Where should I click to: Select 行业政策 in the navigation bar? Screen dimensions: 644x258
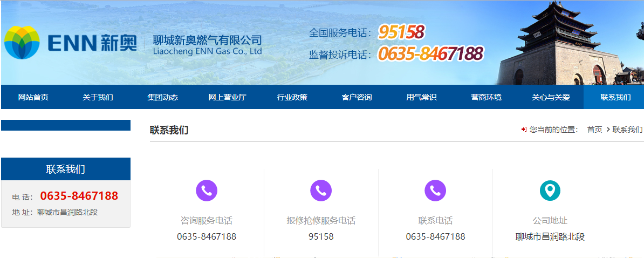click(292, 97)
